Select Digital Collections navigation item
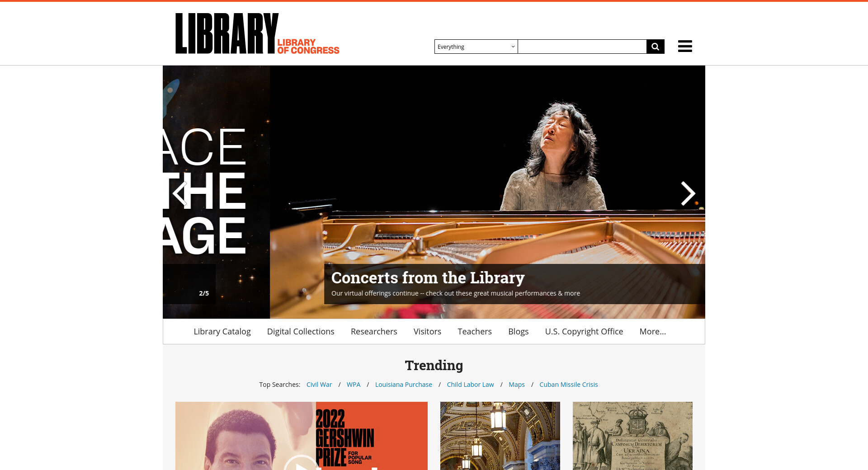The height and width of the screenshot is (470, 868). [x=301, y=331]
